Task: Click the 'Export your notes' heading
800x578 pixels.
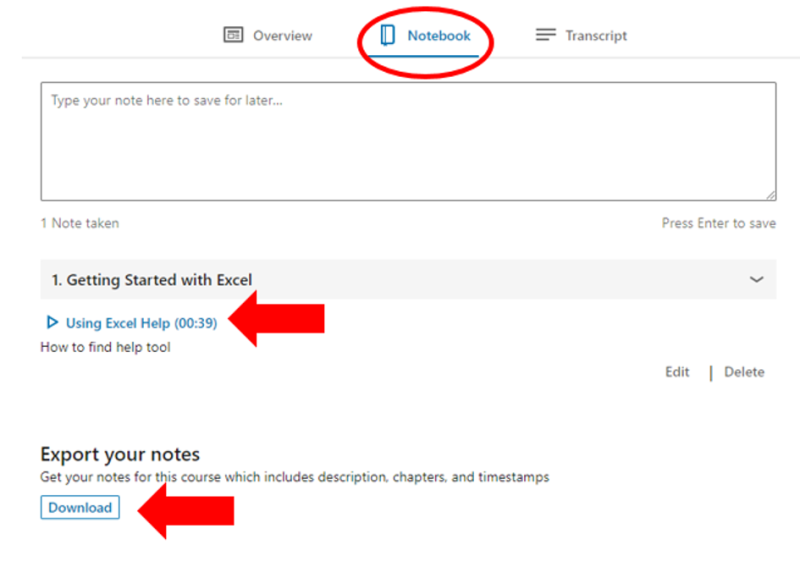Action: pyautogui.click(x=120, y=455)
